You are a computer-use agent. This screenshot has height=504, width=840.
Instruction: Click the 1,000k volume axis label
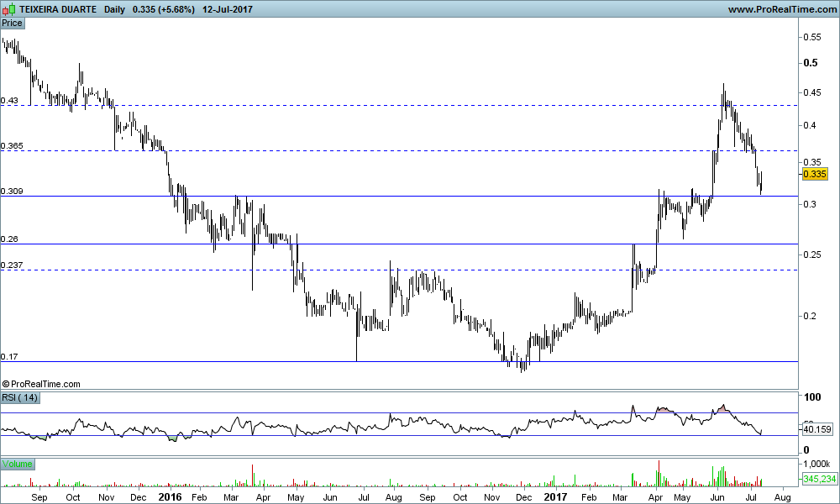pyautogui.click(x=817, y=464)
